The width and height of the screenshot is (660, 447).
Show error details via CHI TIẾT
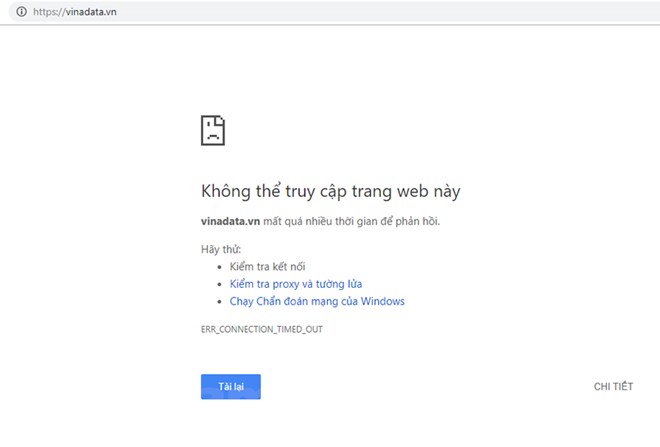613,386
